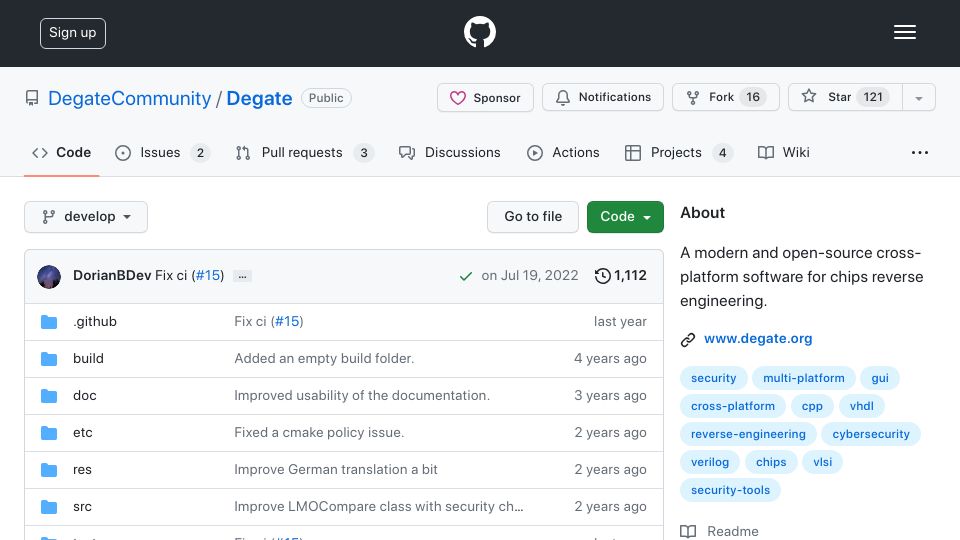Click the build folder icon
Screen dimensions: 960x540
click(x=49, y=359)
